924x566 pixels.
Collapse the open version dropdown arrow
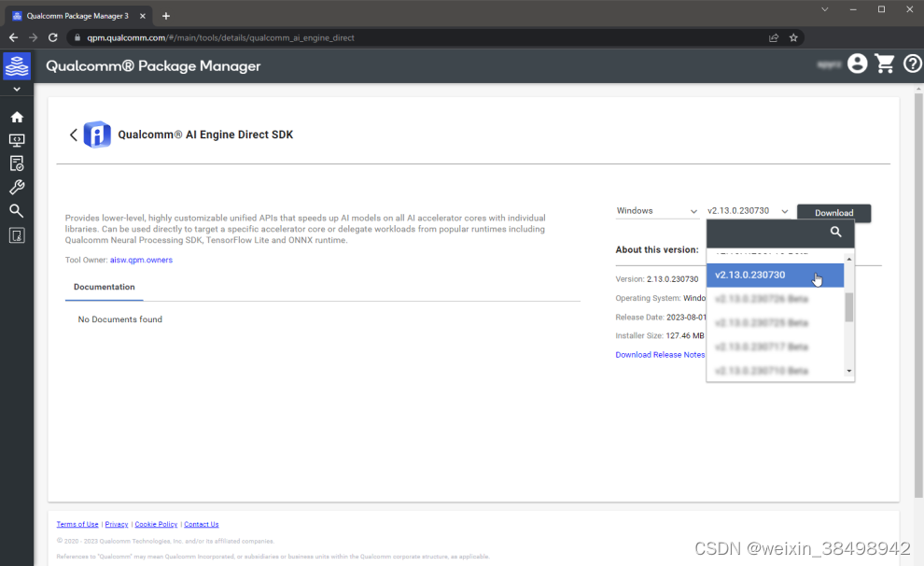pos(784,210)
